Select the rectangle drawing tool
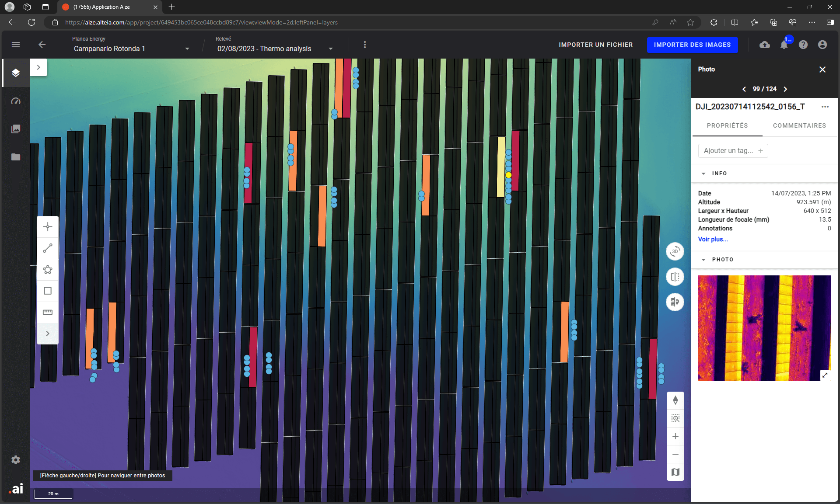The width and height of the screenshot is (840, 504). (48, 291)
